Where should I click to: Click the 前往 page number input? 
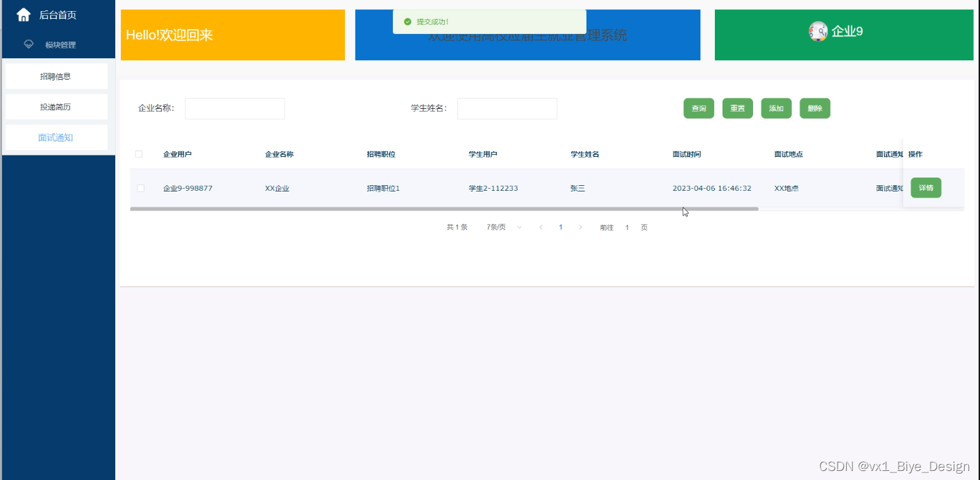(x=627, y=228)
